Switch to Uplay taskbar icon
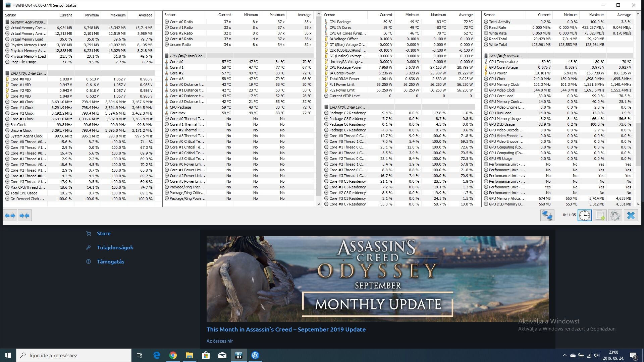The width and height of the screenshot is (644, 362). pyautogui.click(x=255, y=355)
